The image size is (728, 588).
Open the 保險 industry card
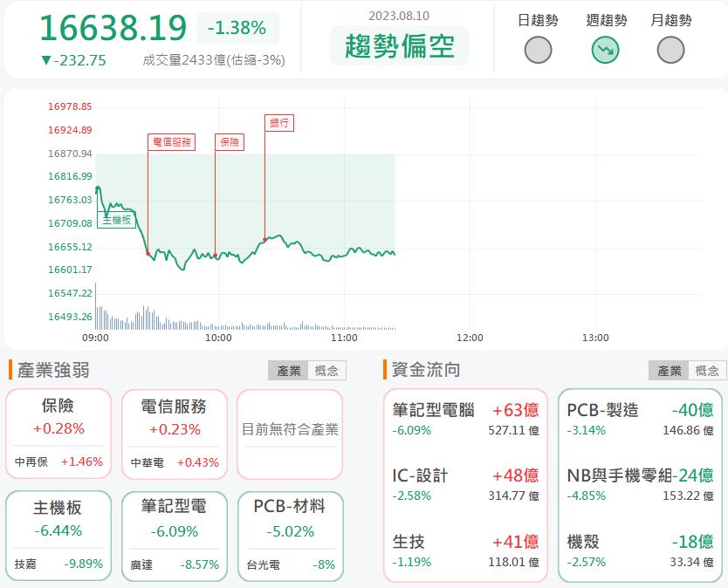coord(58,427)
